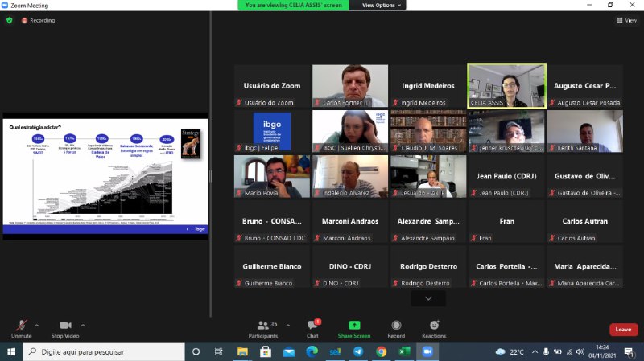Open Telegram from taskbar
The height and width of the screenshot is (361, 644).
(x=358, y=351)
